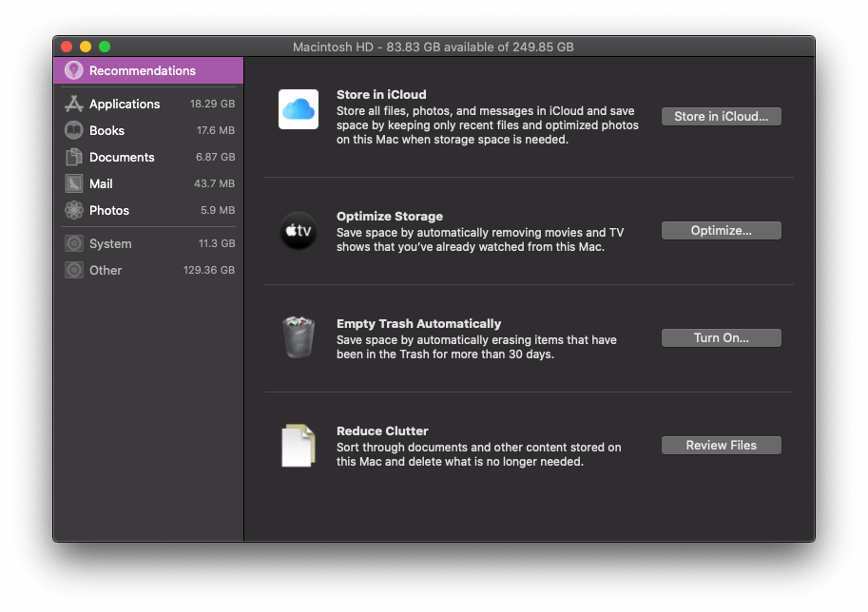Click the Apple TV icon

(299, 231)
